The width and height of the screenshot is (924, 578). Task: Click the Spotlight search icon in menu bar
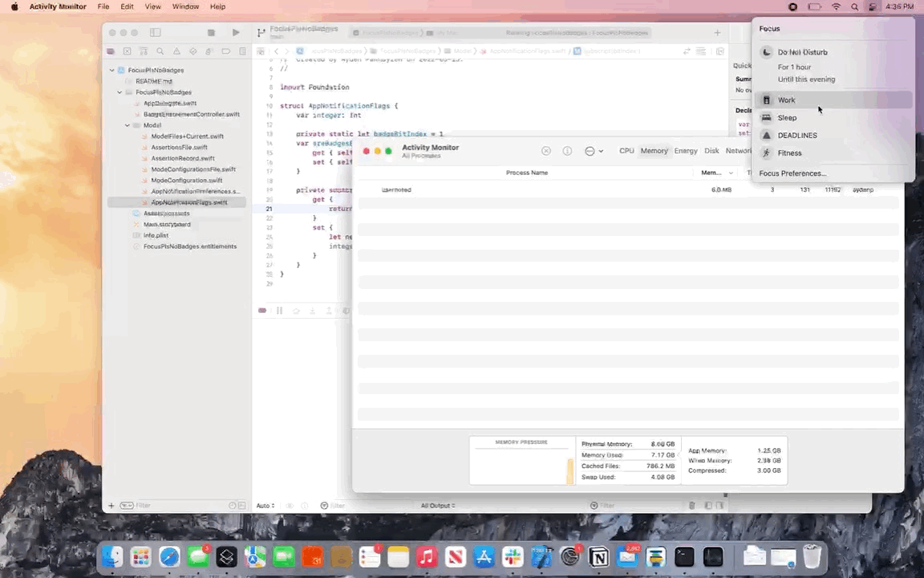click(x=854, y=6)
